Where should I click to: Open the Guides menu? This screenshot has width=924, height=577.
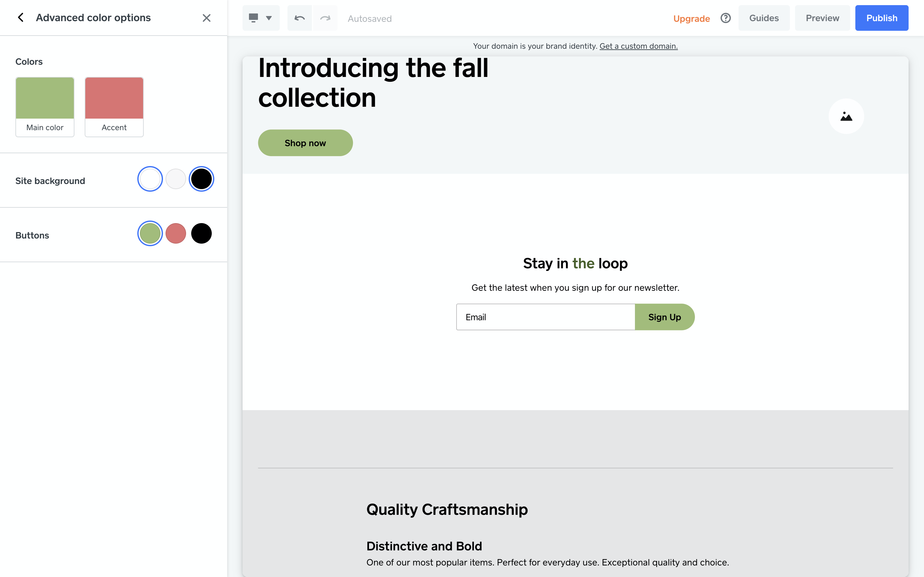pyautogui.click(x=764, y=18)
